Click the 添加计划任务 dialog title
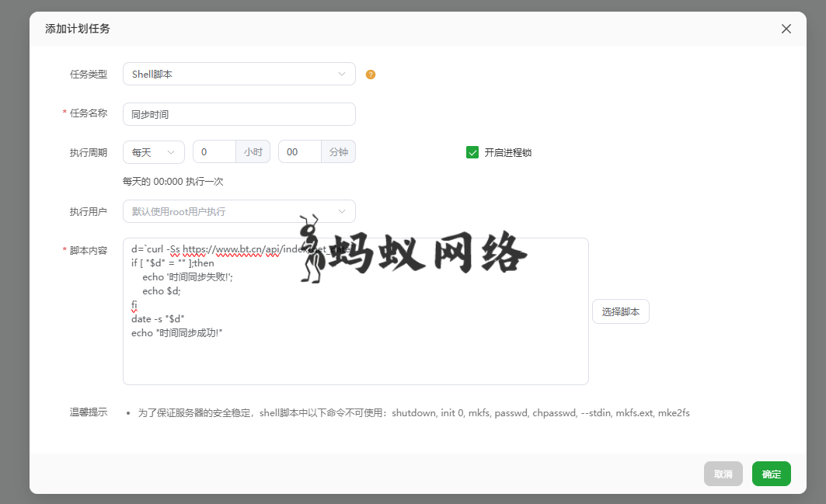Image resolution: width=826 pixels, height=504 pixels. (78, 29)
